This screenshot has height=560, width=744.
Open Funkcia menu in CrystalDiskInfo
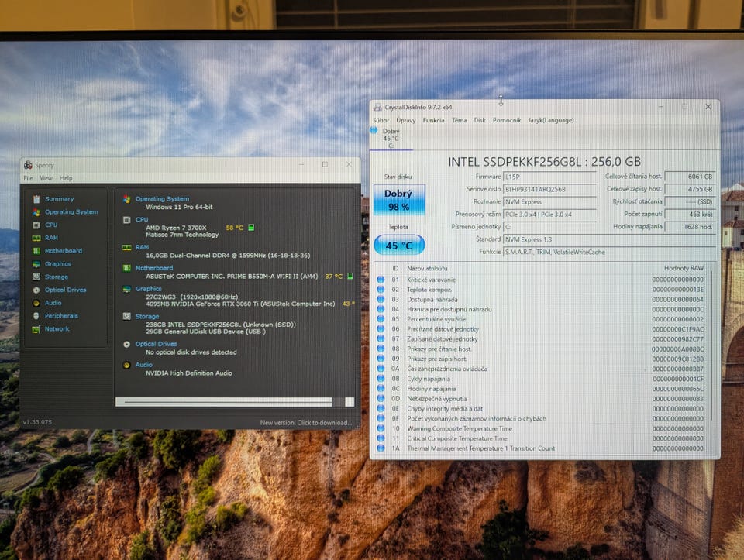pyautogui.click(x=434, y=120)
